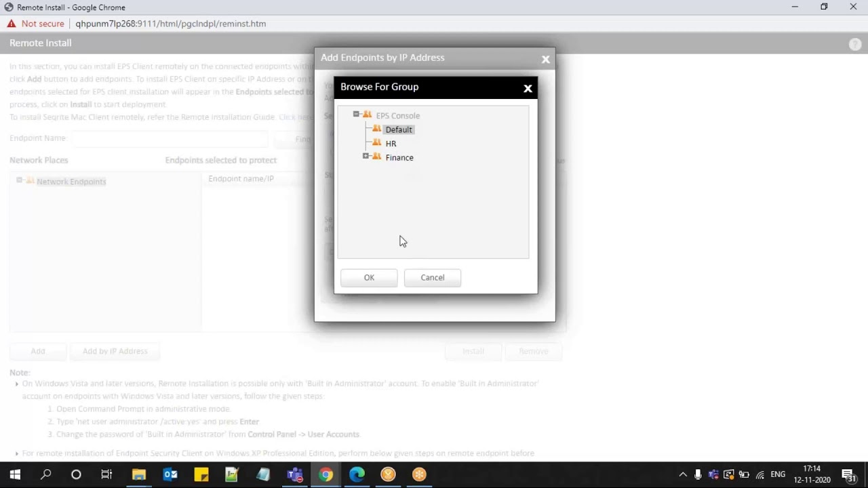
Task: Click the Add button below Network Places
Action: tap(38, 351)
